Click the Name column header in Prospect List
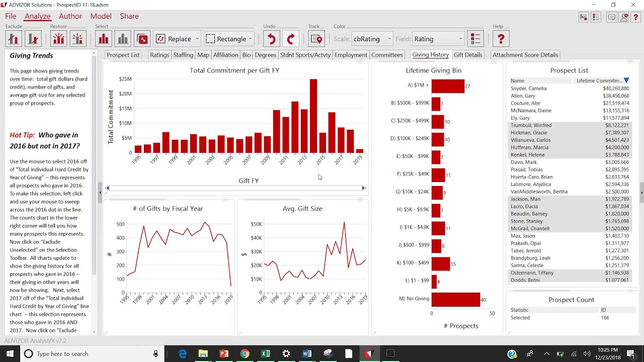This screenshot has height=362, width=644. 541,80
